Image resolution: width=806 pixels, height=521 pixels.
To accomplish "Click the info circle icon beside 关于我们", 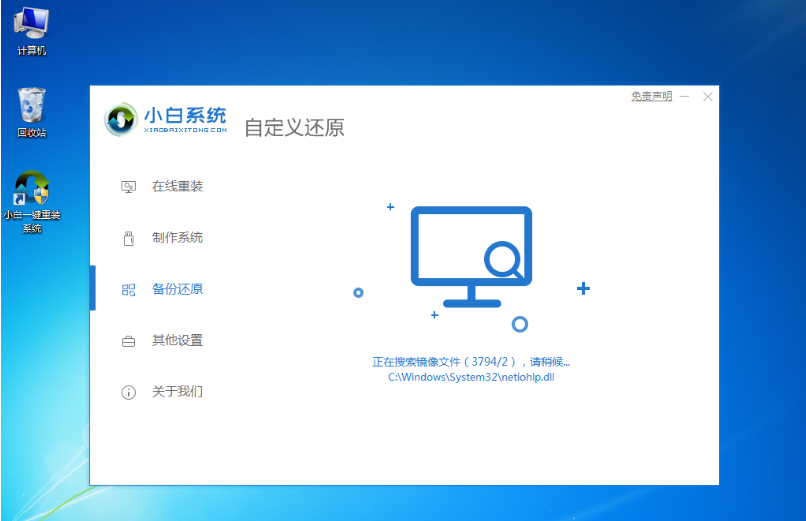I will pyautogui.click(x=128, y=392).
